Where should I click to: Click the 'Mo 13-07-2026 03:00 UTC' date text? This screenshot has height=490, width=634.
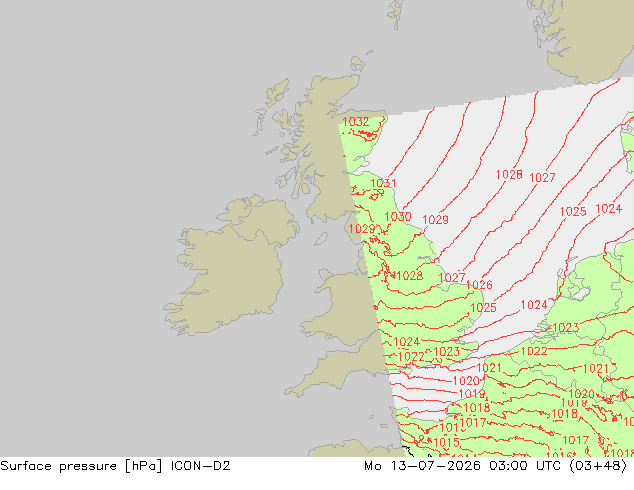462,466
